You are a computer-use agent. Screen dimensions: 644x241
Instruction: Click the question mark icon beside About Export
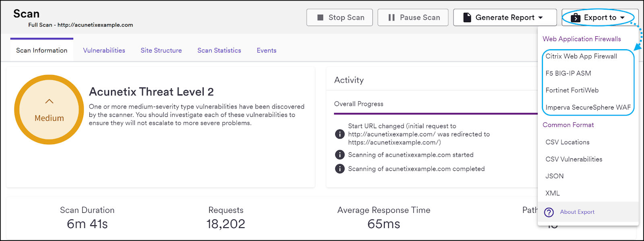tap(549, 212)
